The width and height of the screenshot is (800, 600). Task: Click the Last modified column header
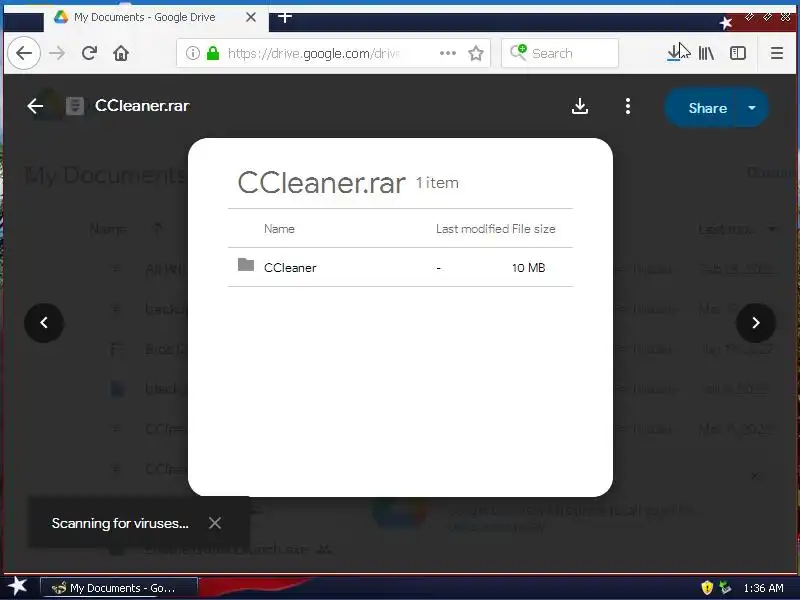click(x=472, y=229)
